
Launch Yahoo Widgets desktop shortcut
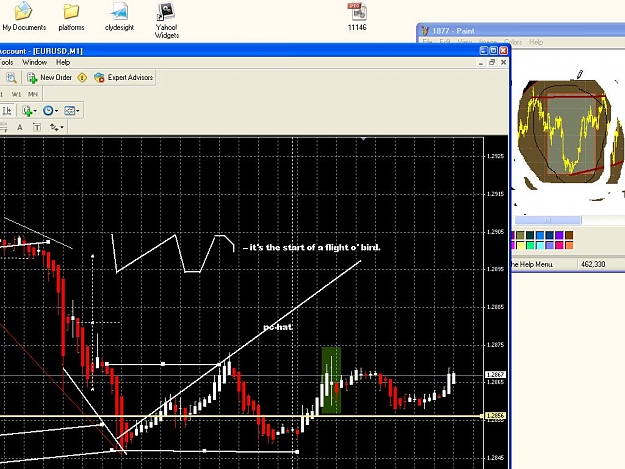point(166,20)
